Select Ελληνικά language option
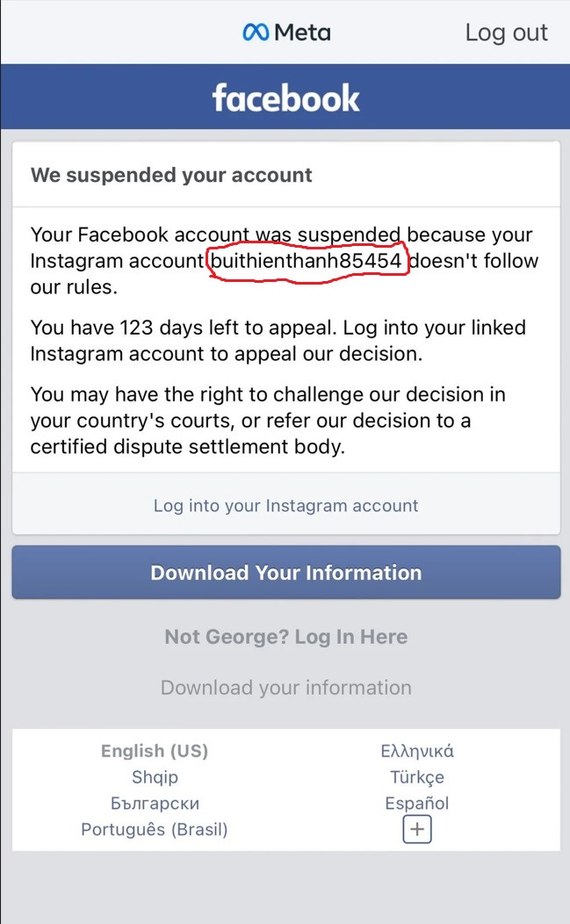 click(x=417, y=751)
